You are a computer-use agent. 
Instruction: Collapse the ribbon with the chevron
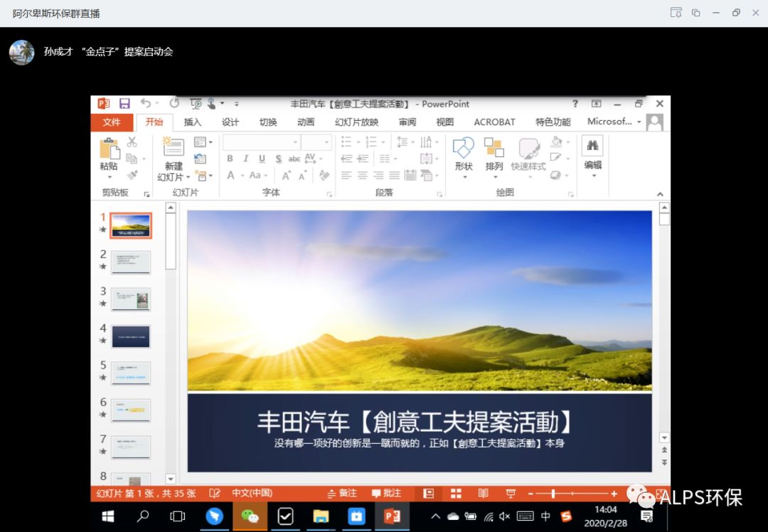(660, 194)
